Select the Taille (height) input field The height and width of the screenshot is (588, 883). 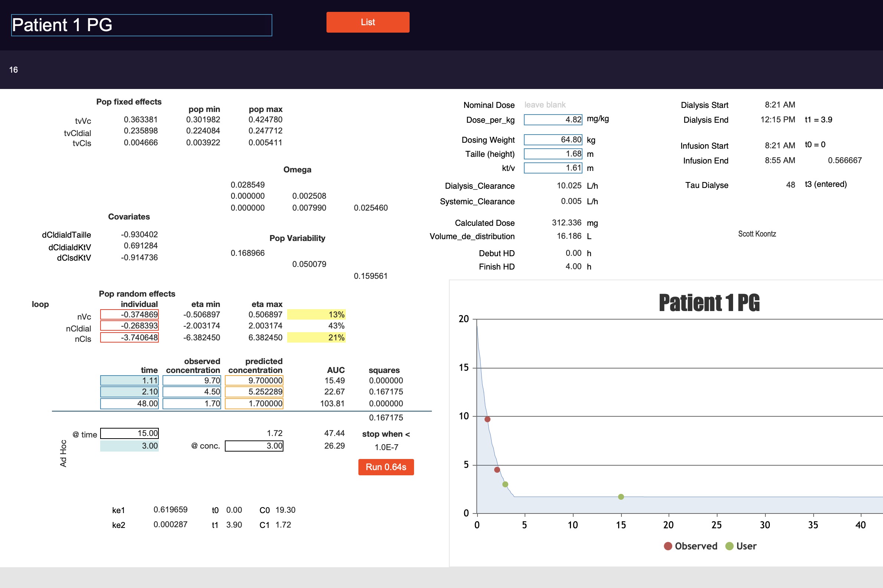click(x=553, y=154)
